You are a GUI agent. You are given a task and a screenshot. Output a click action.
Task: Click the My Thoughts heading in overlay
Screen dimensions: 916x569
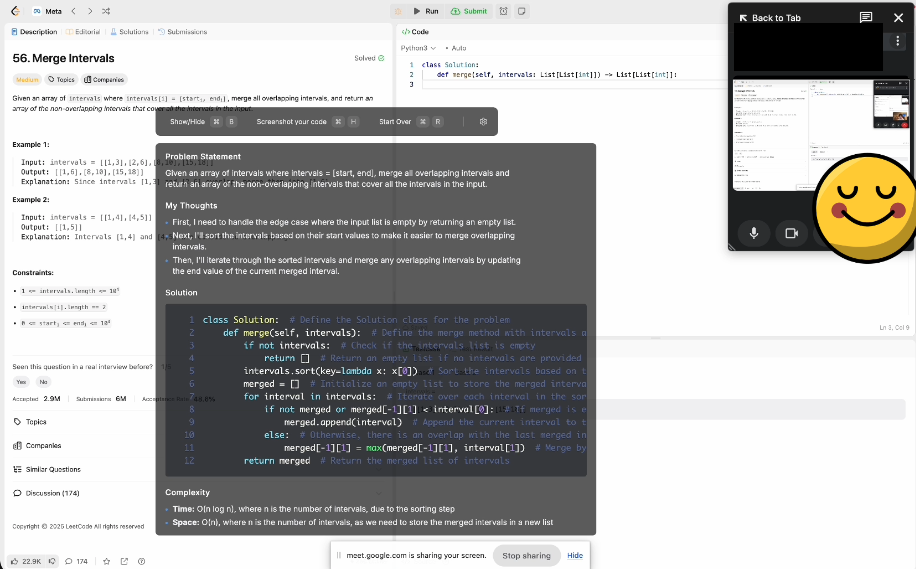tap(191, 206)
